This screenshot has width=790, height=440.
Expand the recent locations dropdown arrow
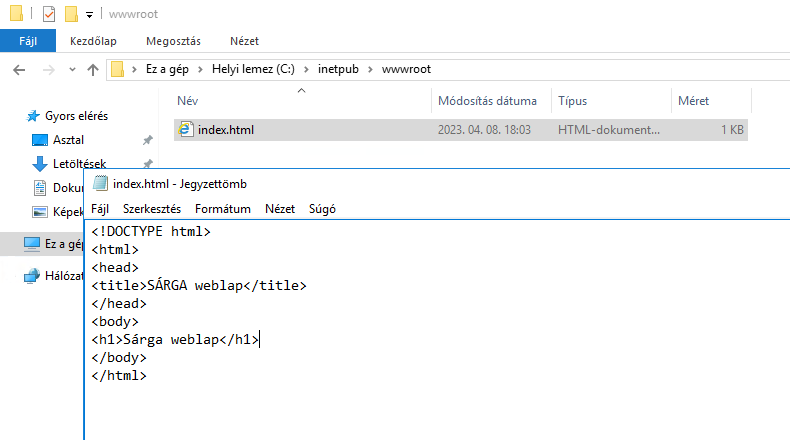71,70
